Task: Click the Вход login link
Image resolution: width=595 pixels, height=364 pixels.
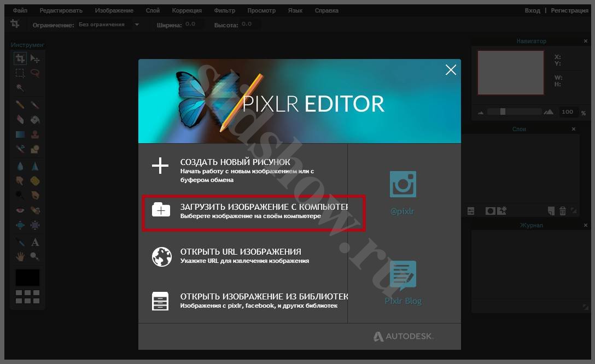Action: [533, 10]
